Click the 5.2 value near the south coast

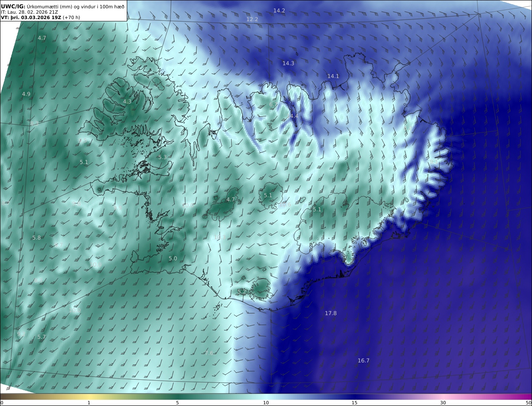[242, 291]
